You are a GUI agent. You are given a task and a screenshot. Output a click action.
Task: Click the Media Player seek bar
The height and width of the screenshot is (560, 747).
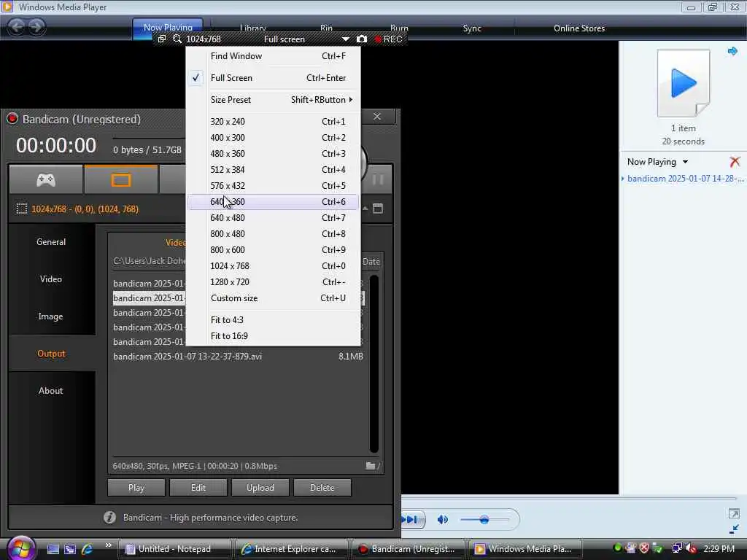point(569,498)
